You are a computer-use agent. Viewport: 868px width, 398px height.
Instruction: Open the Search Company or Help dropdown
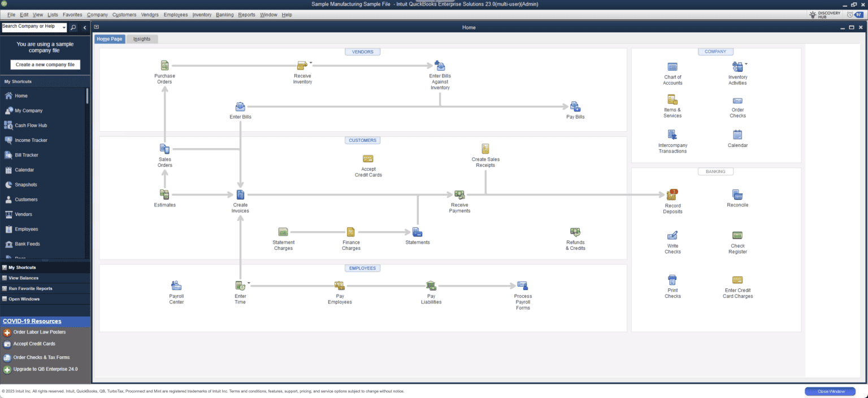point(64,26)
